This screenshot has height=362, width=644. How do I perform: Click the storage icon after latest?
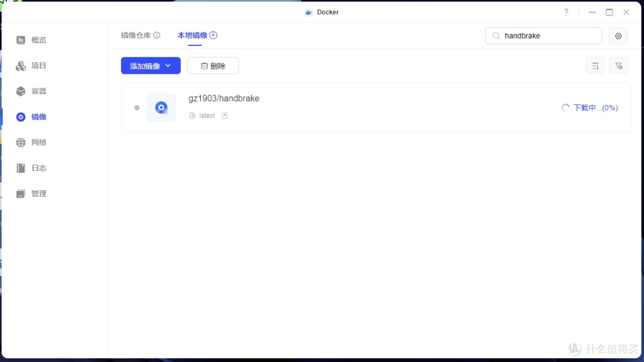pos(225,116)
